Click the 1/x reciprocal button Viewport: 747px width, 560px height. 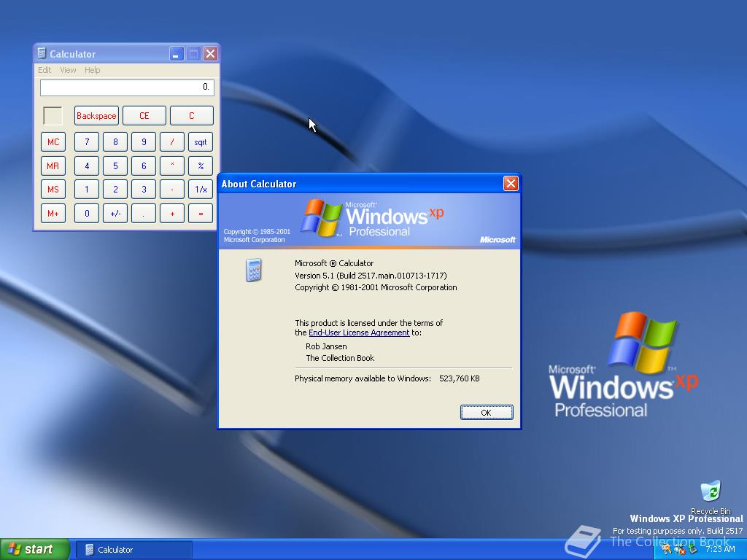pos(201,190)
